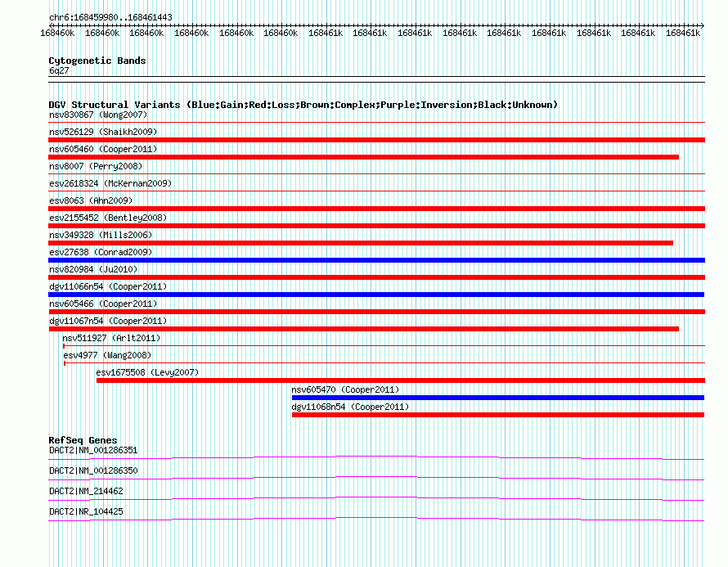
Task: Click the esv27638 (Conrad2009) blue gain bar
Action: [x=376, y=260]
